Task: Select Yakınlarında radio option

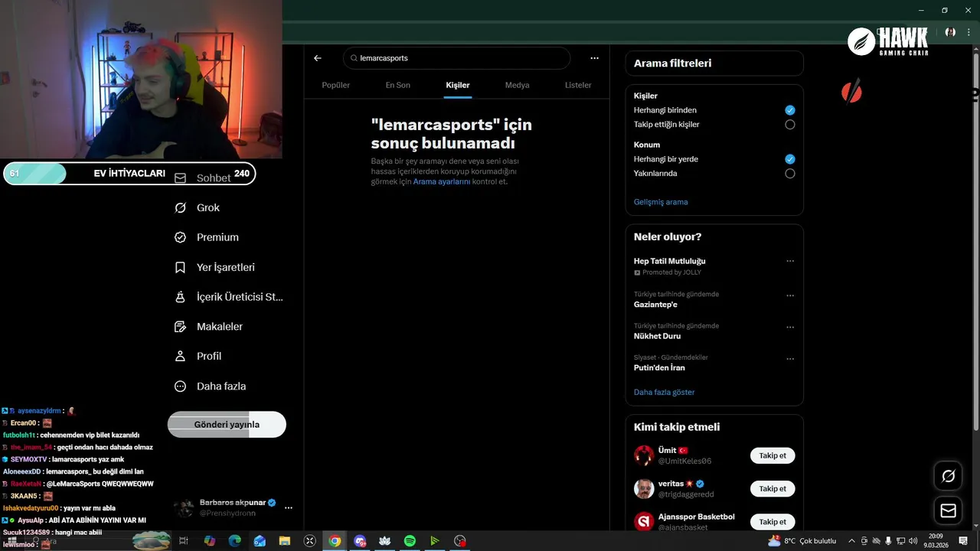Action: (790, 174)
